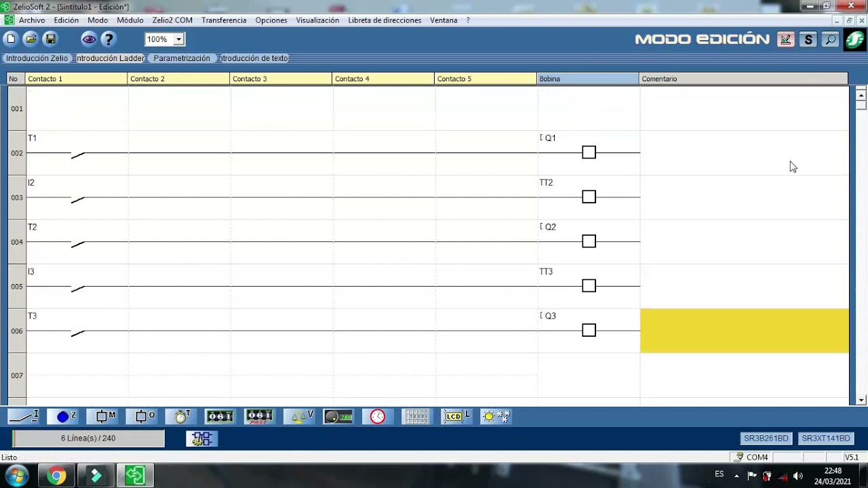Open the Módulo menu

[130, 20]
